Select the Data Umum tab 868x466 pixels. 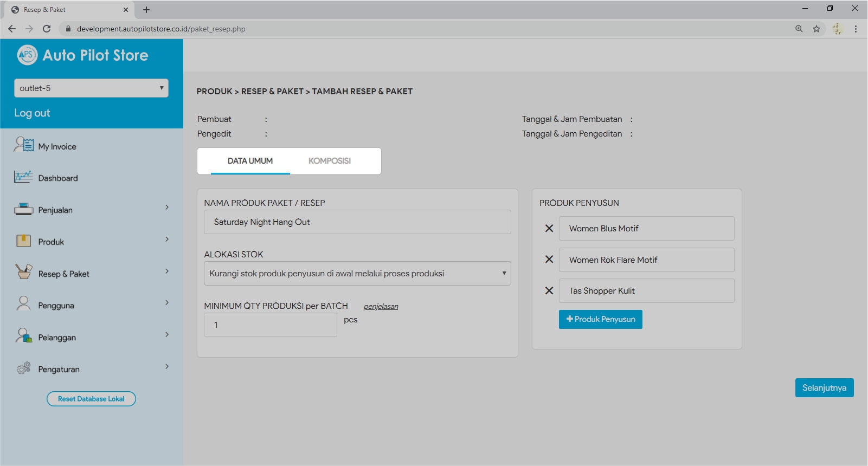pos(250,161)
